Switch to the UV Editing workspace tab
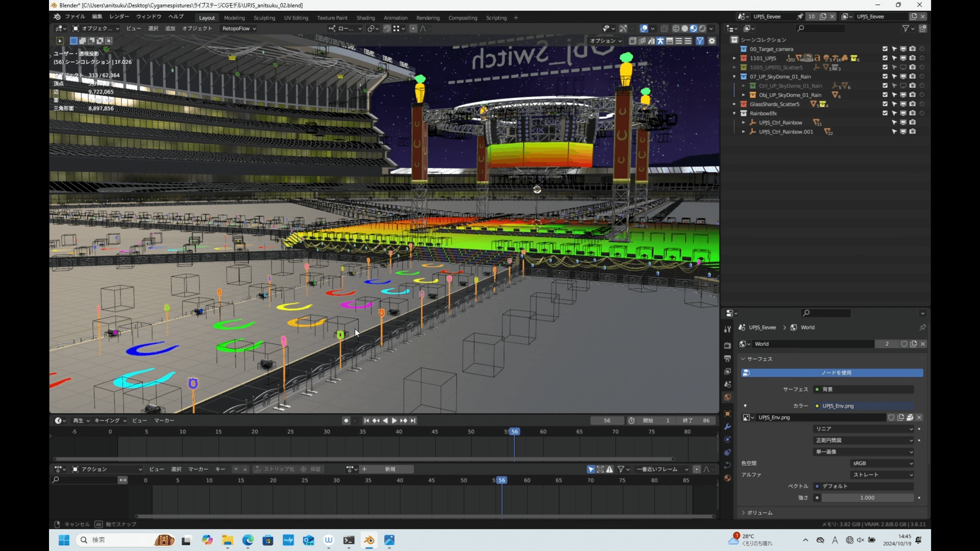The image size is (980, 551). coord(296,18)
